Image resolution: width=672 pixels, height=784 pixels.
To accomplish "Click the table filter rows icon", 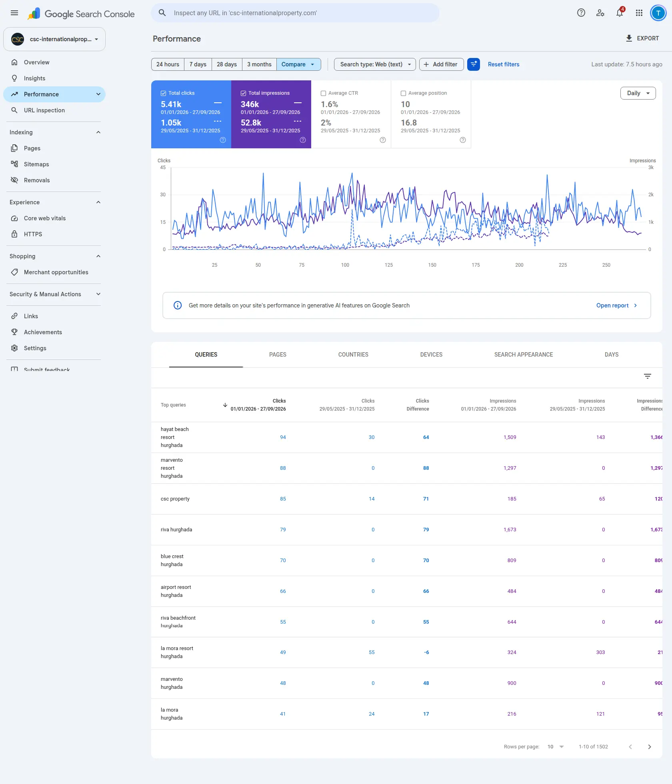I will click(x=647, y=376).
